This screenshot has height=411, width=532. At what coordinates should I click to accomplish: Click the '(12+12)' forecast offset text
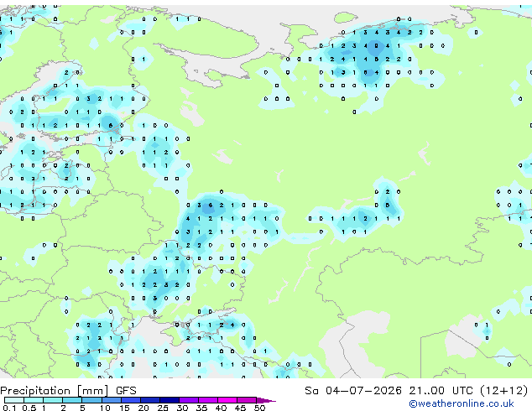[x=504, y=391]
